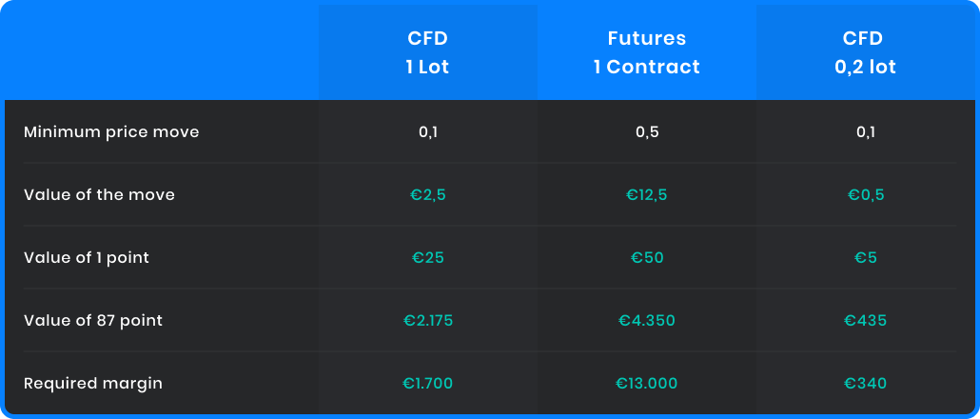This screenshot has height=419, width=980.
Task: Click the €2,5 value cell
Action: [428, 194]
